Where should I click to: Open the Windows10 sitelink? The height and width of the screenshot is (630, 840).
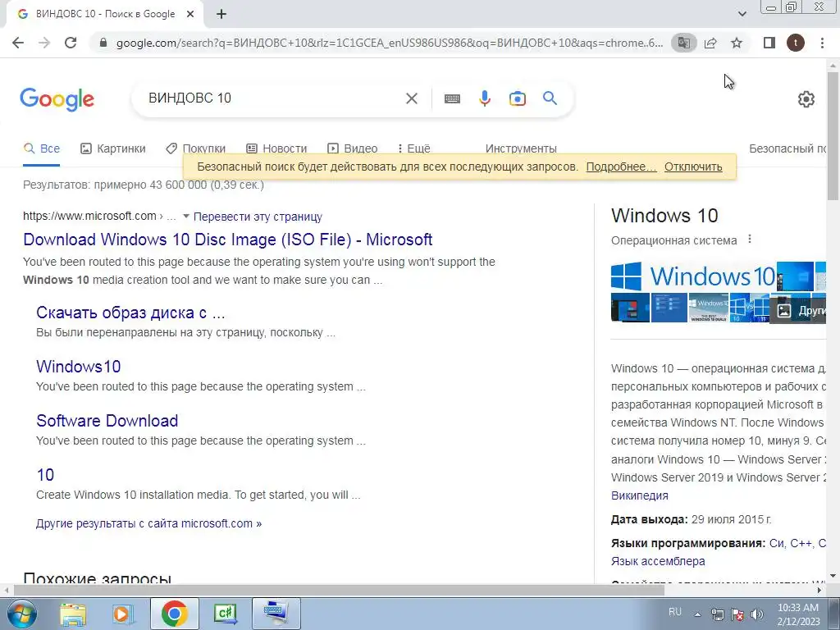78,367
